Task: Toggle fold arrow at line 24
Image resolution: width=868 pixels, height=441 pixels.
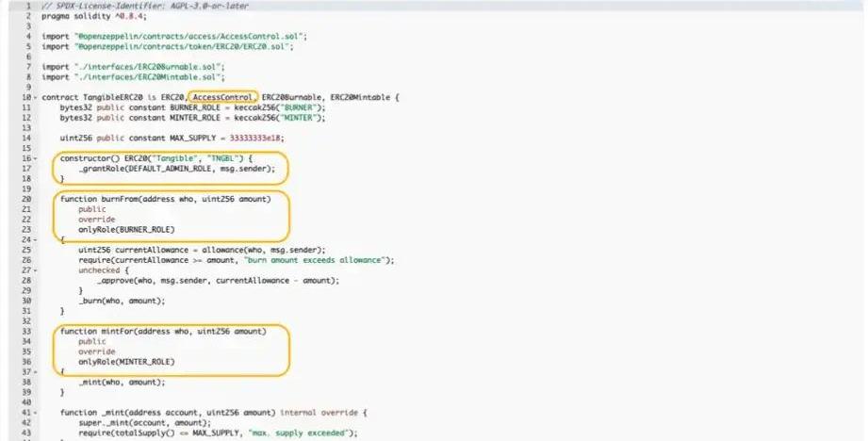Action: tap(35, 239)
